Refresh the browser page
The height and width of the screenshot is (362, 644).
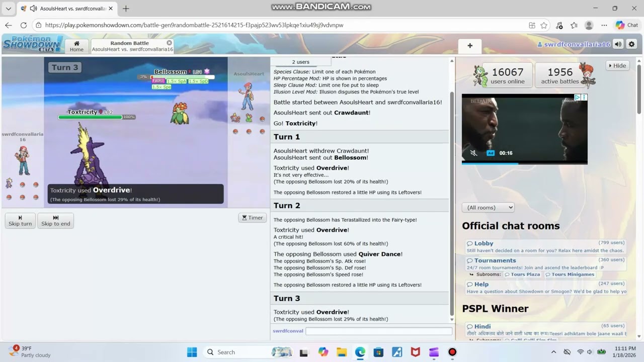pos(24,25)
